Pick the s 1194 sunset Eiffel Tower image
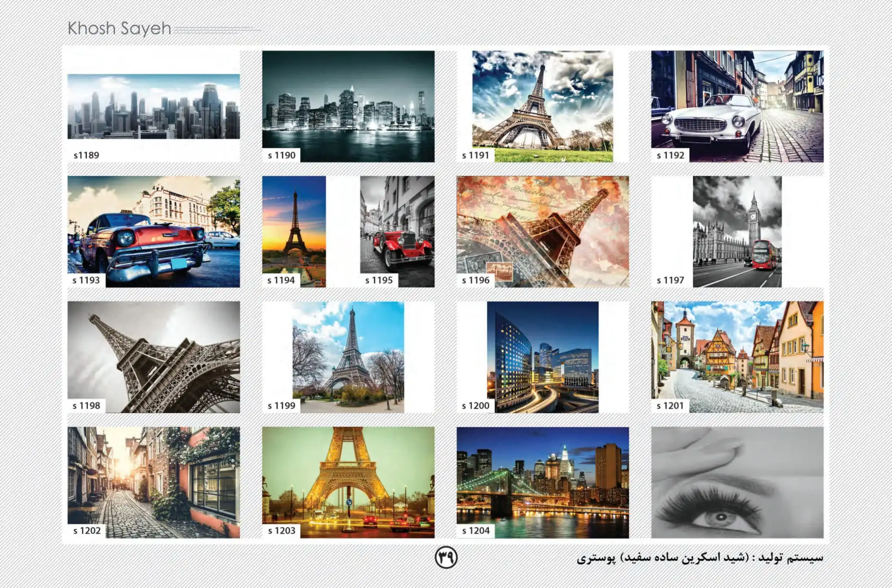Screen dimensions: 892x588 click(294, 232)
